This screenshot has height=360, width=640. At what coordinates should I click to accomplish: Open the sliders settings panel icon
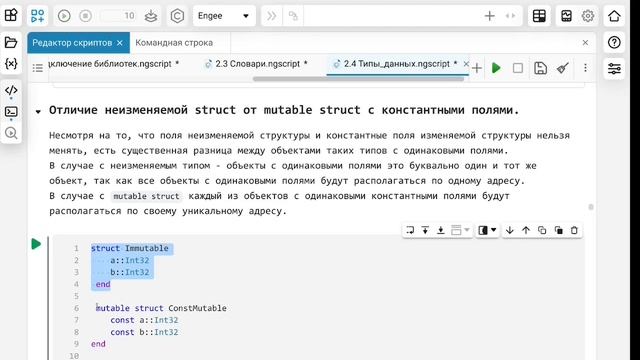point(614,68)
